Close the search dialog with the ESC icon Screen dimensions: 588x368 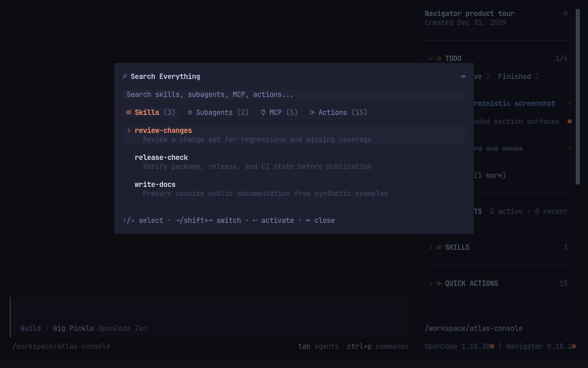click(463, 76)
